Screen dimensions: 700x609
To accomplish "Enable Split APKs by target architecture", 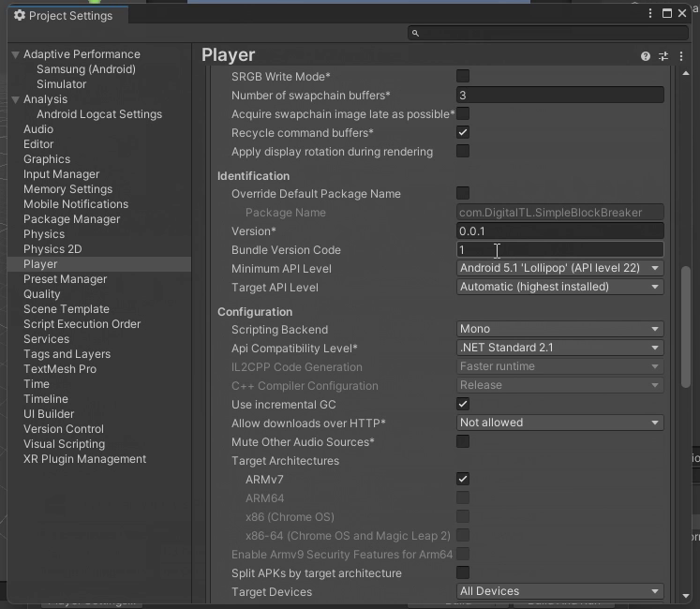I will (463, 572).
